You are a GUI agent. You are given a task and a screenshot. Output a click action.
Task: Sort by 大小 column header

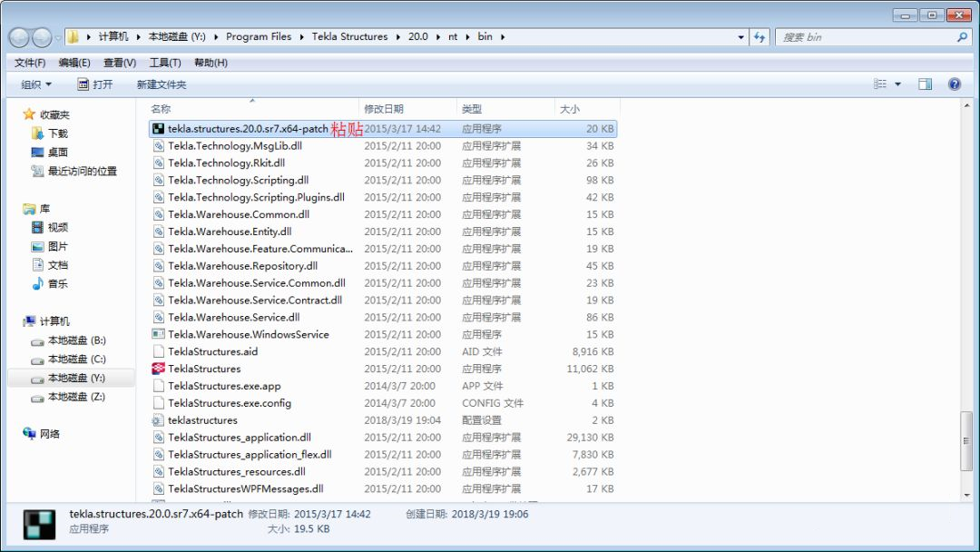tap(587, 109)
